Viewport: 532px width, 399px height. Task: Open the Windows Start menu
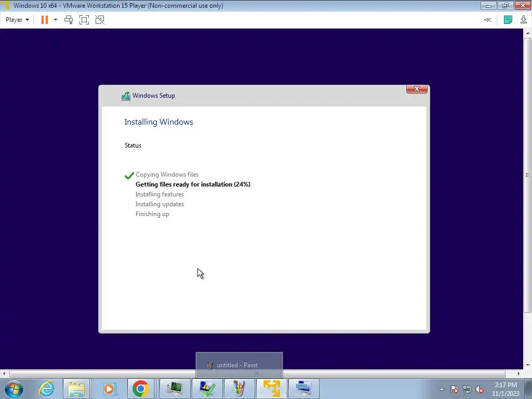pyautogui.click(x=14, y=389)
